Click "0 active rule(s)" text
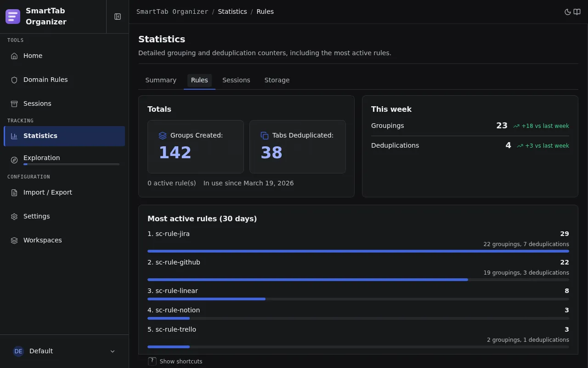 pos(172,183)
